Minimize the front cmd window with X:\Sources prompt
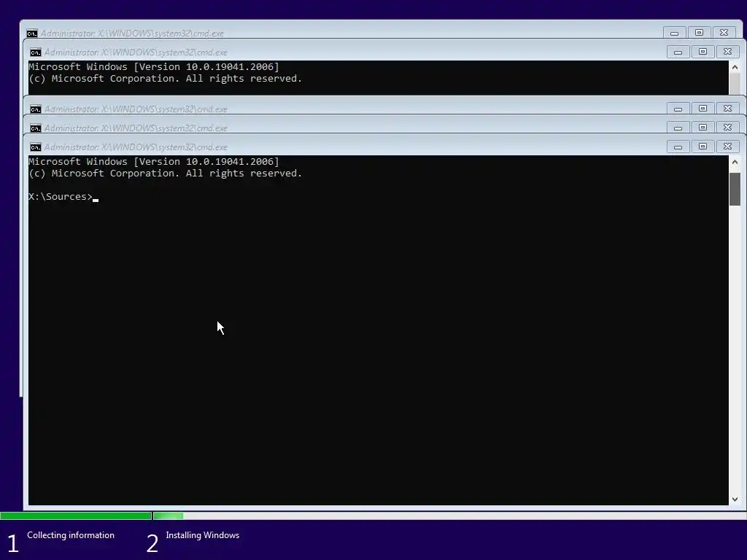The width and height of the screenshot is (747, 560). pos(678,147)
